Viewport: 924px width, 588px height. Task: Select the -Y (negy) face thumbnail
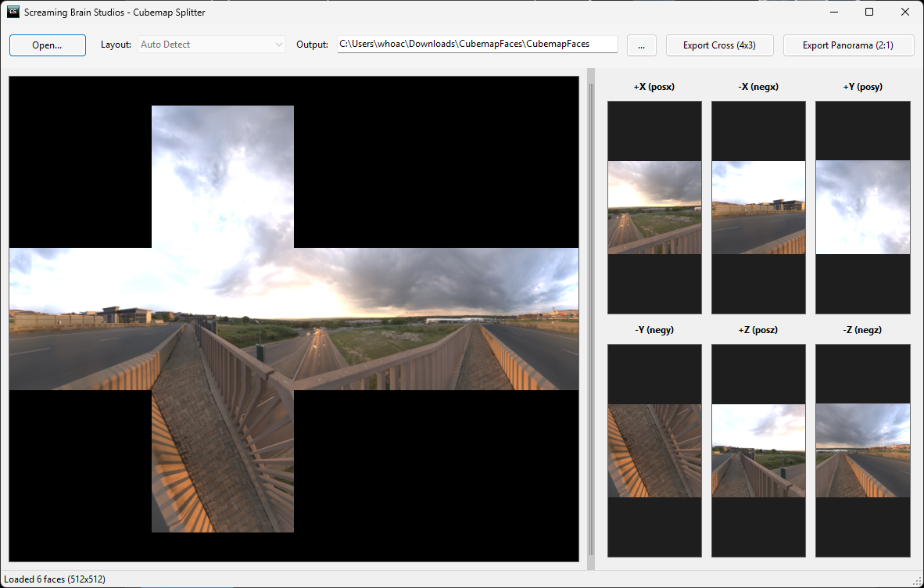point(655,450)
